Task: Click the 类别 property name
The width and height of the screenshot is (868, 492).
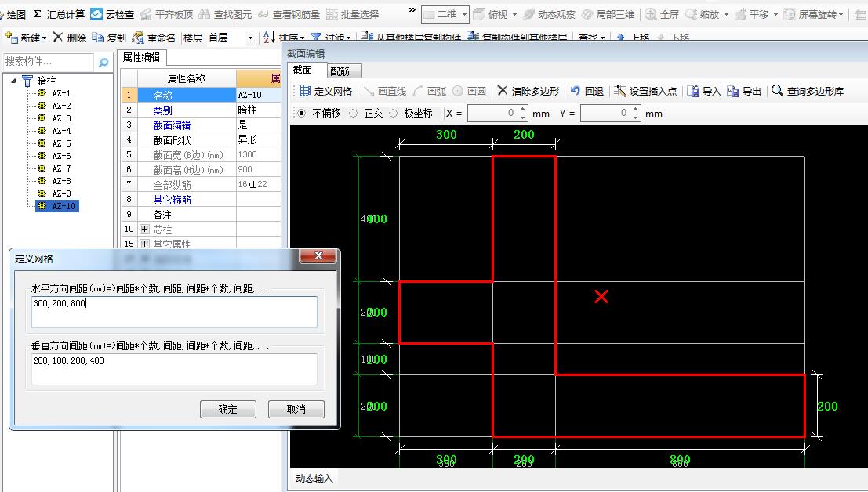Action: point(163,110)
